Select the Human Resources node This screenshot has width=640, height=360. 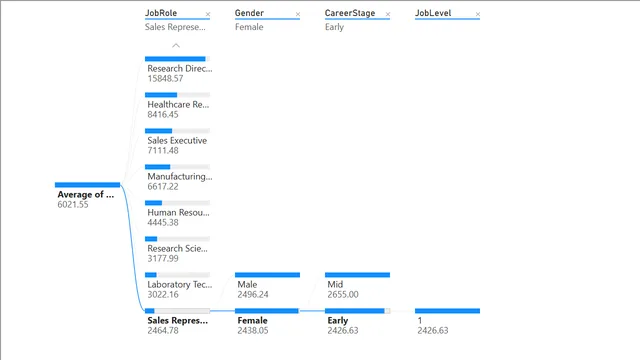[178, 214]
